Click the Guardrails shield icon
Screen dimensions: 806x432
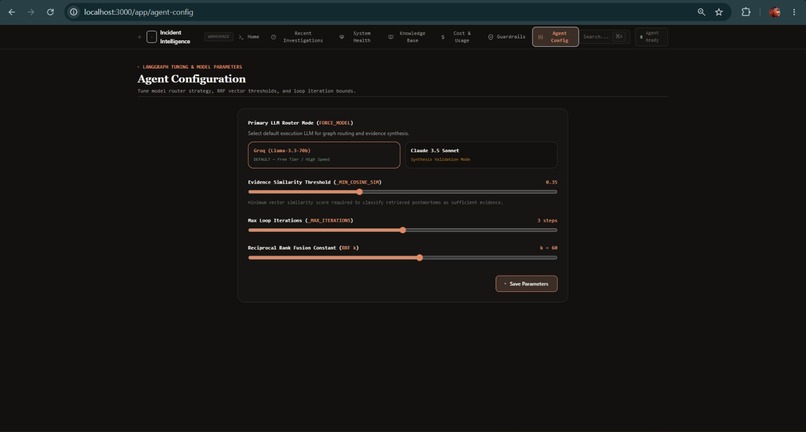(490, 37)
